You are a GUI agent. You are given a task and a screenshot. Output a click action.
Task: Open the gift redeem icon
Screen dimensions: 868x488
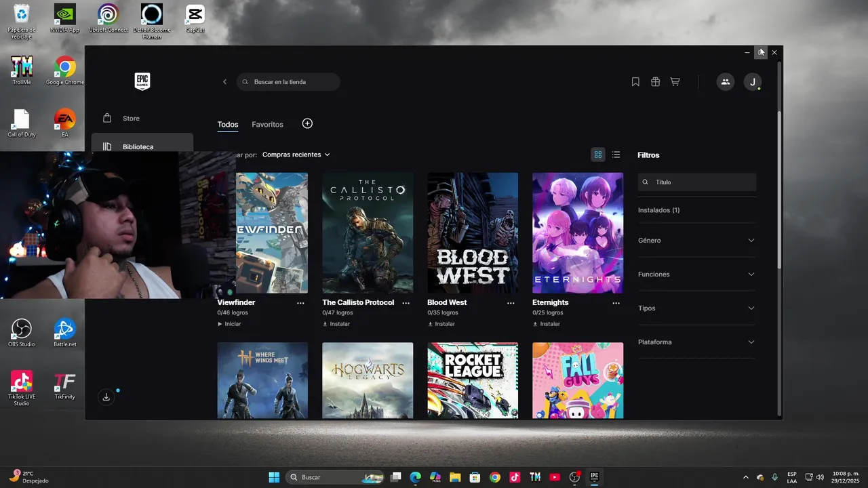tap(655, 82)
